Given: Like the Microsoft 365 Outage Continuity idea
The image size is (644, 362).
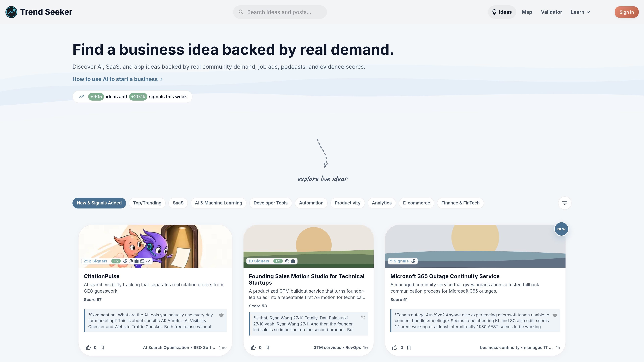Looking at the screenshot, I should (x=395, y=348).
